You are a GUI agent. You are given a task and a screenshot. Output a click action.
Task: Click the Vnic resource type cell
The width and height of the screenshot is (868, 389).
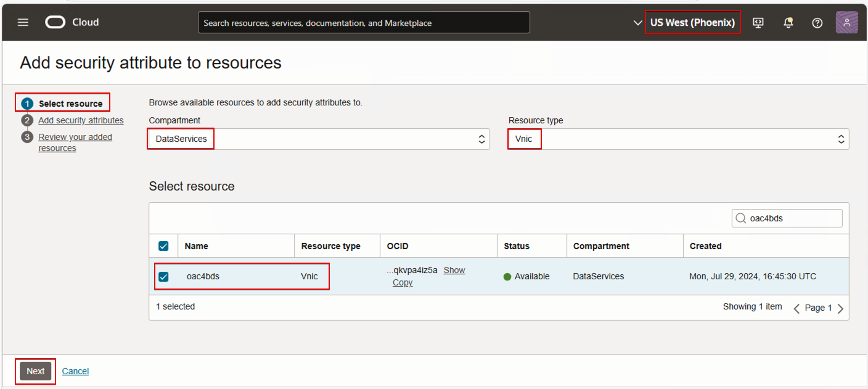point(309,276)
